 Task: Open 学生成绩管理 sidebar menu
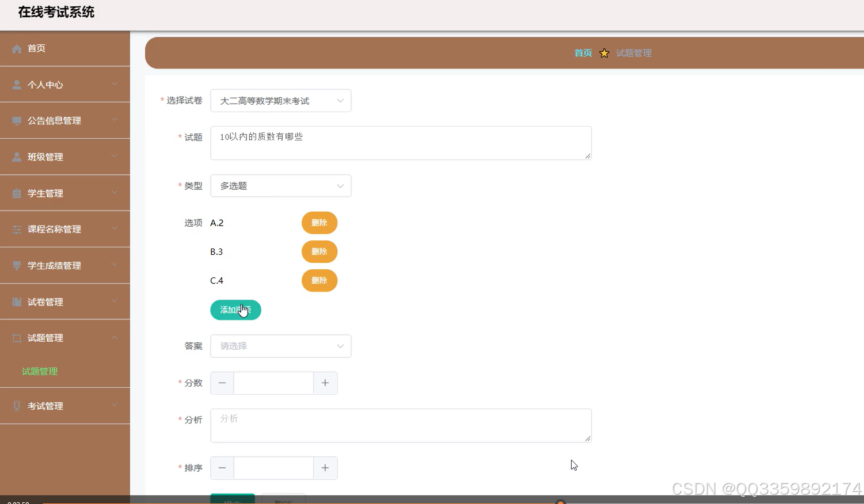pos(65,266)
